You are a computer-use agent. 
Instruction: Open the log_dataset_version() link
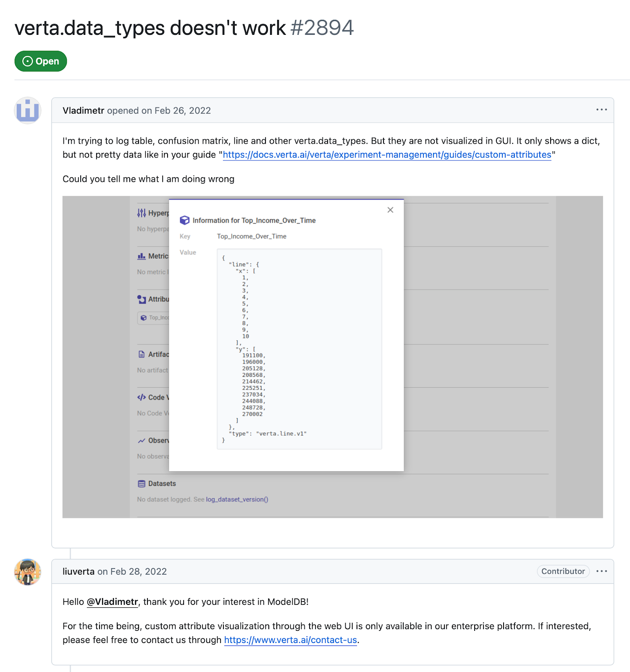237,499
